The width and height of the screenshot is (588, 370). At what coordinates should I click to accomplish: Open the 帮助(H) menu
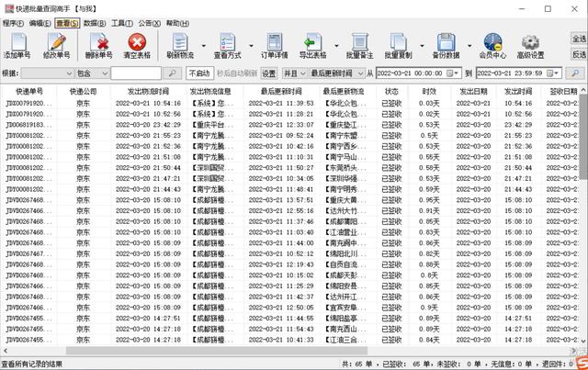click(x=177, y=23)
